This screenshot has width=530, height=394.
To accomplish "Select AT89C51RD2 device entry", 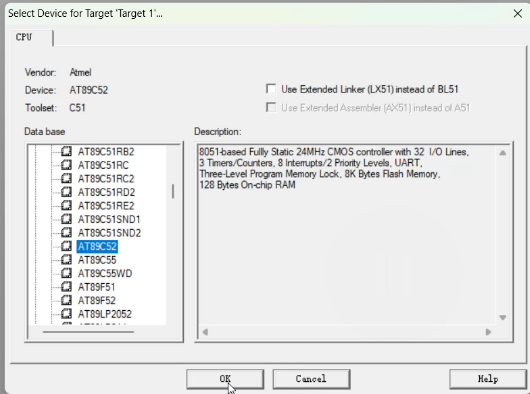I will pyautogui.click(x=106, y=192).
